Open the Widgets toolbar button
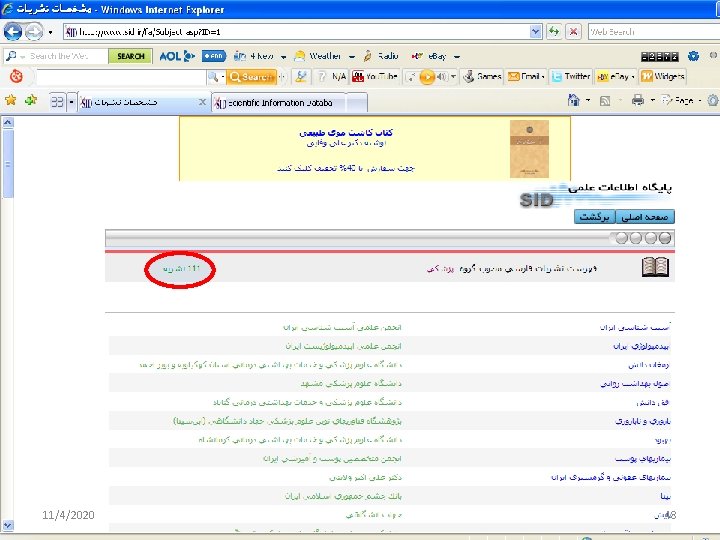This screenshot has width=720, height=540. 663,76
